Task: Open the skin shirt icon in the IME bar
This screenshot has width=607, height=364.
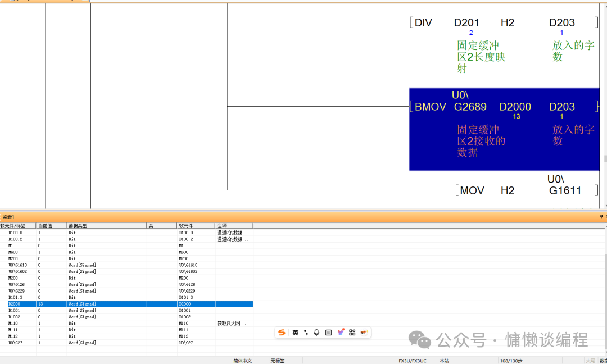Action: click(341, 333)
